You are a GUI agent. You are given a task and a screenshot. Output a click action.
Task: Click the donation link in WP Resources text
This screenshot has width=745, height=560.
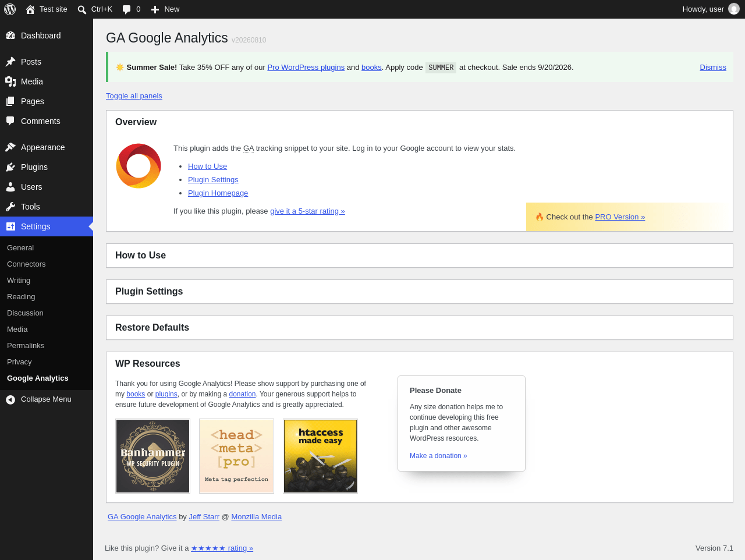[242, 394]
